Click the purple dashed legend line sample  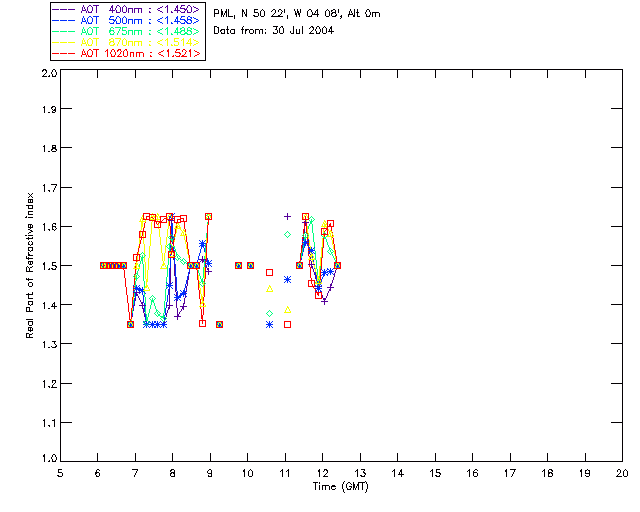click(64, 9)
